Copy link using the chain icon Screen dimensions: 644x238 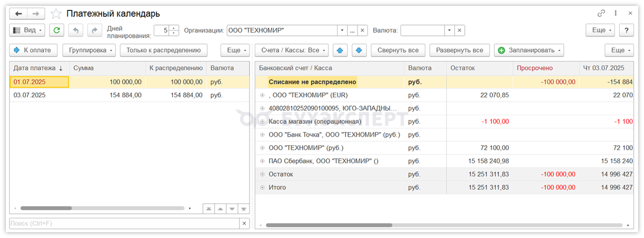(601, 13)
